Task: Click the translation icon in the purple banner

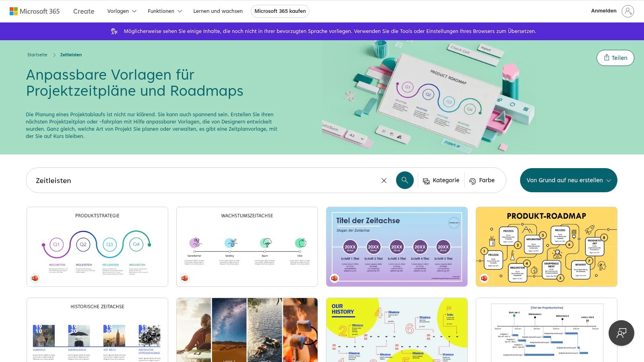Action: 114,31
